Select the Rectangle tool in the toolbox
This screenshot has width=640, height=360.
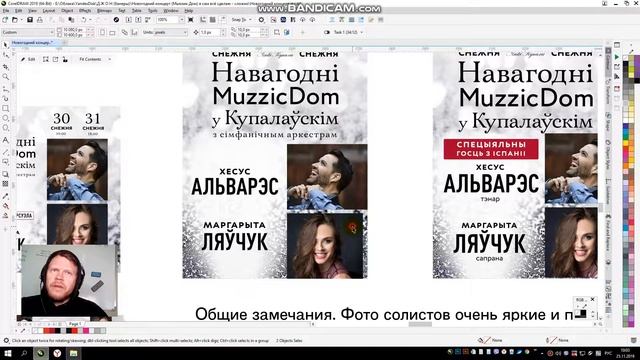[5, 108]
